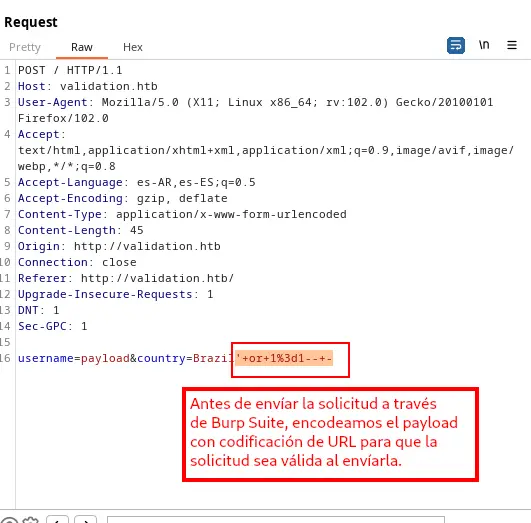Image resolution: width=531 pixels, height=523 pixels.
Task: Click the Request panel title
Action: [x=31, y=22]
